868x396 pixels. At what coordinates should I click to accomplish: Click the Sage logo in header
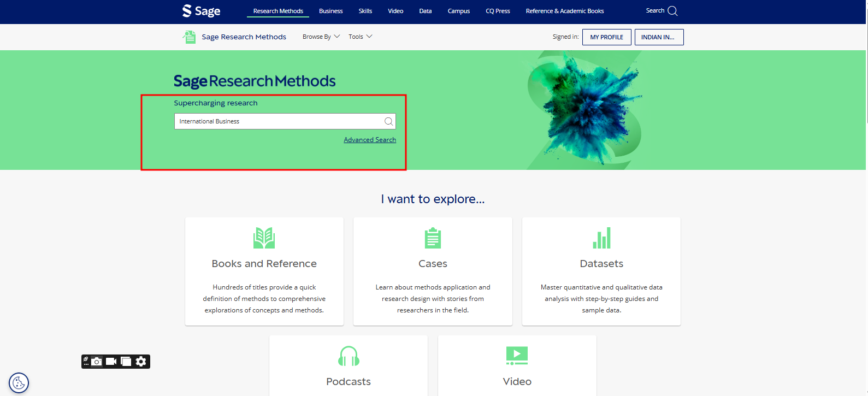click(201, 11)
